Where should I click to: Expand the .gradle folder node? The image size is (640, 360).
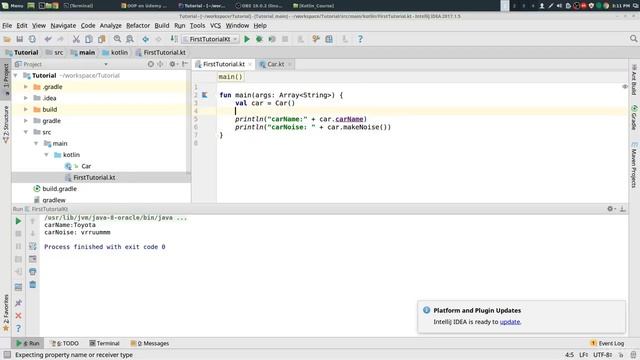(26, 87)
